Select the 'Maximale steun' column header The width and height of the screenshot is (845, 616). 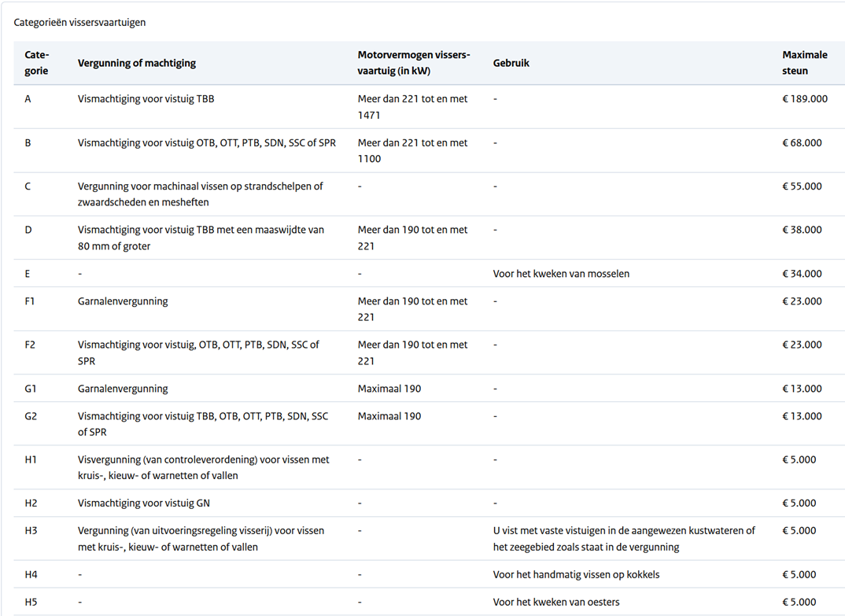point(805,62)
